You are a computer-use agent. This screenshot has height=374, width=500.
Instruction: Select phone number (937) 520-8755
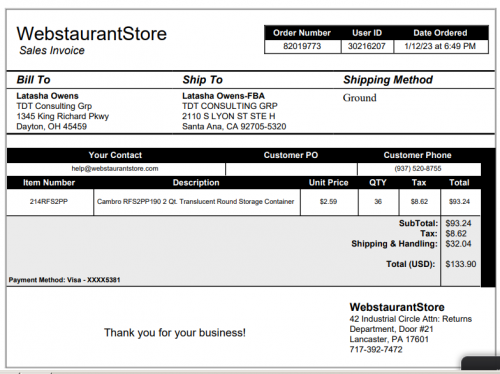418,169
